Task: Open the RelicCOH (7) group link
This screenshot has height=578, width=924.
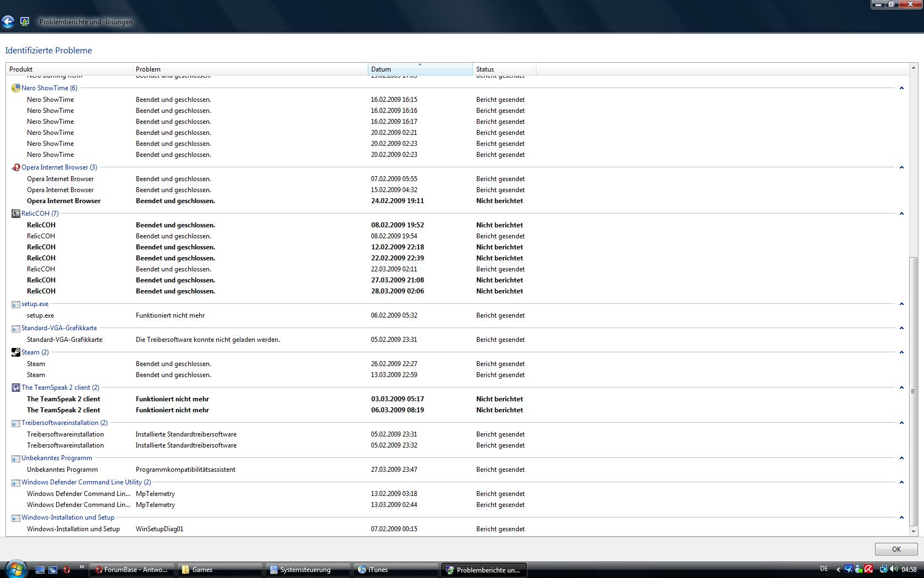Action: click(x=40, y=214)
